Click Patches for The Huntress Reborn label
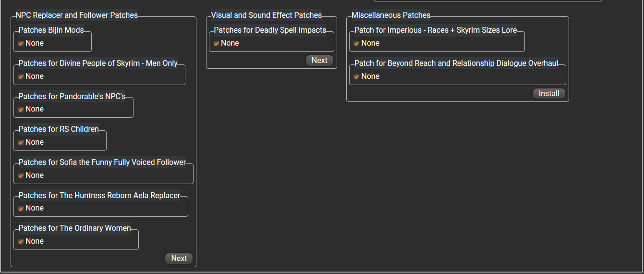The image size is (644, 274). coord(99,196)
